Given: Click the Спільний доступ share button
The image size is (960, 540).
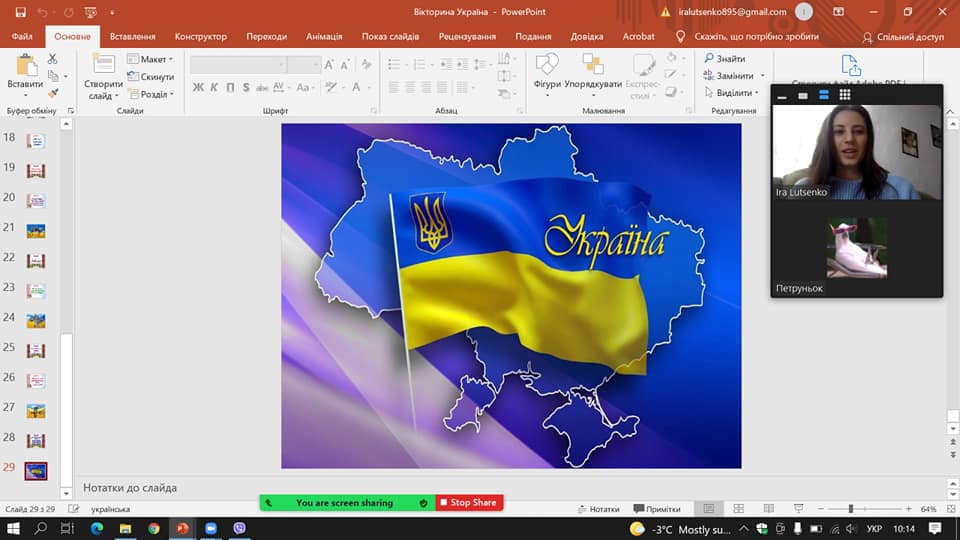Looking at the screenshot, I should coord(903,37).
